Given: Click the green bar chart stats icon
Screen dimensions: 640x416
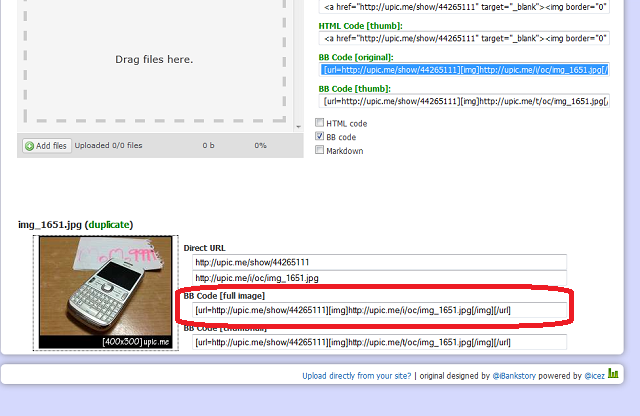Looking at the screenshot, I should 613,373.
